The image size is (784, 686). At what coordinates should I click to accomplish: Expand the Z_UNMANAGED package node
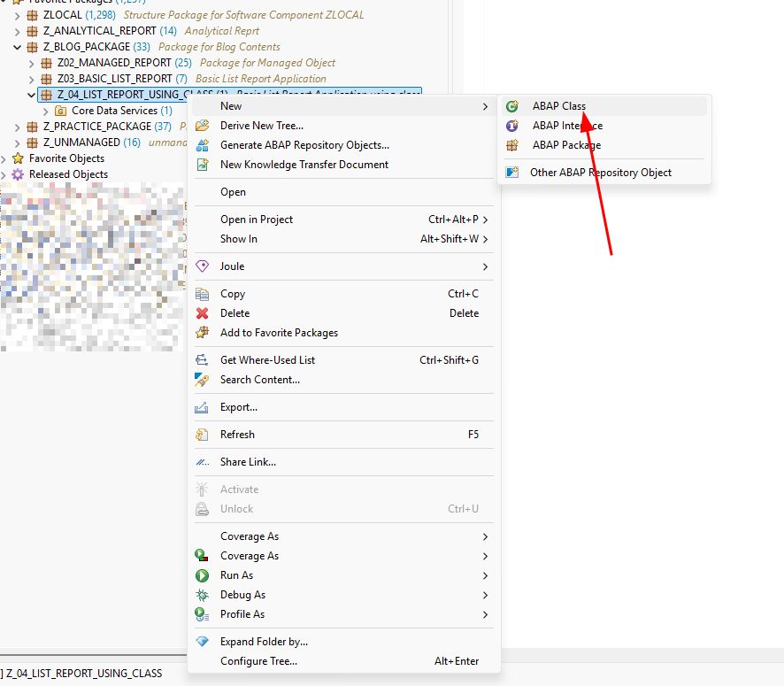(17, 143)
